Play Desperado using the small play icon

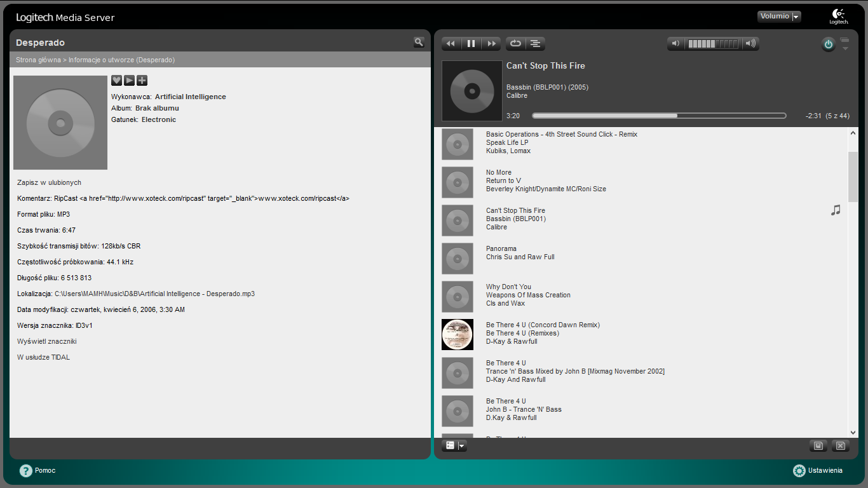pos(129,80)
